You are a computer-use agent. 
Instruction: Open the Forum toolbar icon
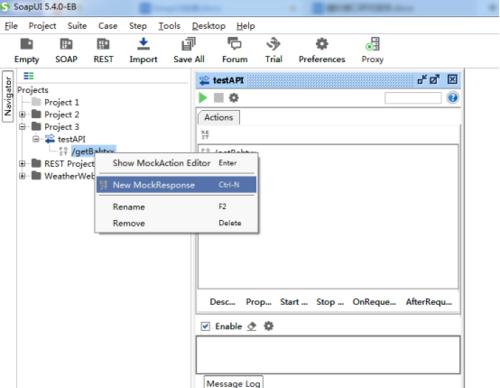tap(235, 51)
